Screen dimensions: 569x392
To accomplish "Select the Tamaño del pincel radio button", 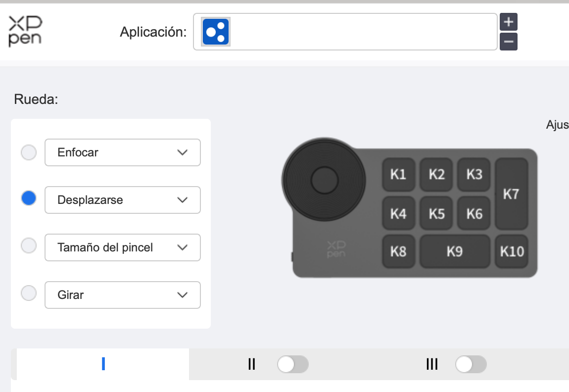I will coord(29,245).
